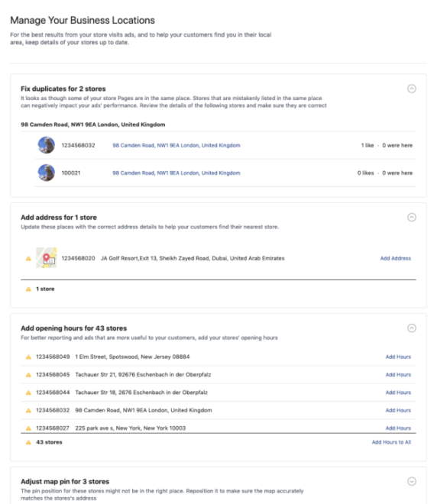
Task: Click warning icon beside JA Golf Resort store
Action: pos(28,258)
